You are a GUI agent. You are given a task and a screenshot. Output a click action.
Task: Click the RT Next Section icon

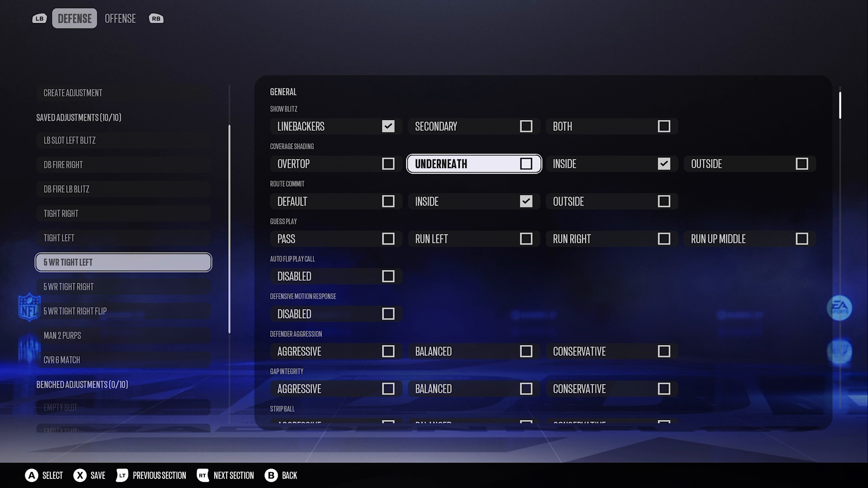203,475
